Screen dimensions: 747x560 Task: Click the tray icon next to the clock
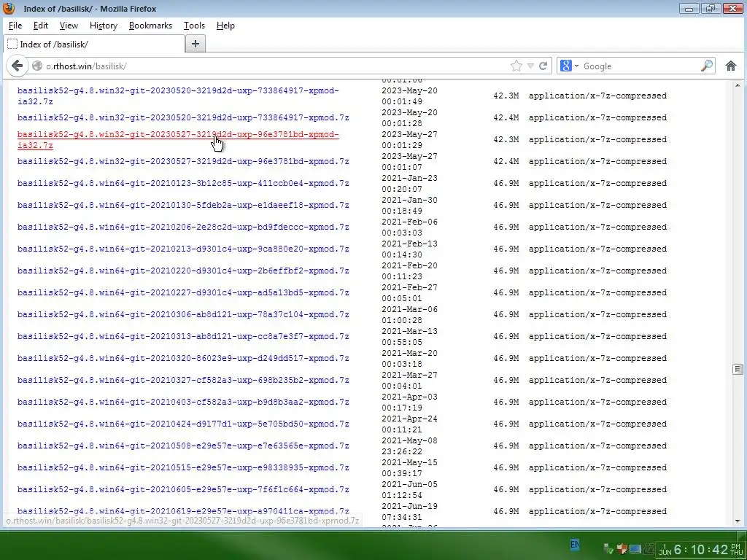pyautogui.click(x=648, y=549)
